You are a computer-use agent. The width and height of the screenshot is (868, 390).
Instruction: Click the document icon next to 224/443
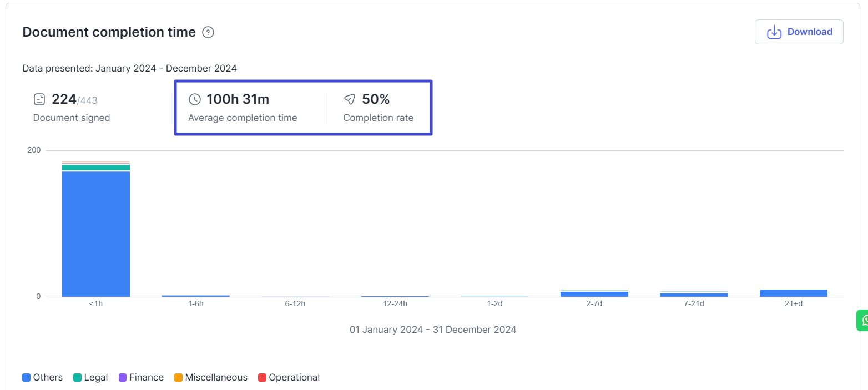(39, 99)
